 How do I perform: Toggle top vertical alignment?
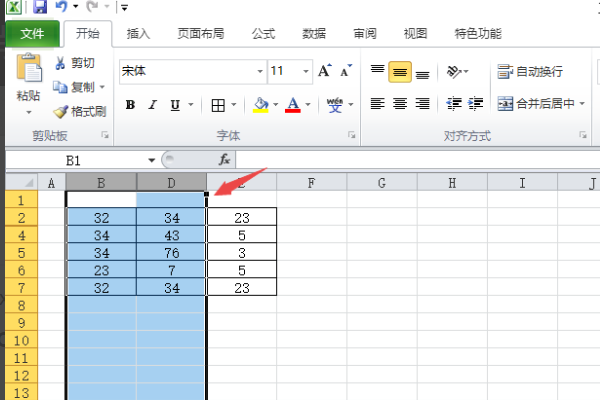tap(377, 71)
